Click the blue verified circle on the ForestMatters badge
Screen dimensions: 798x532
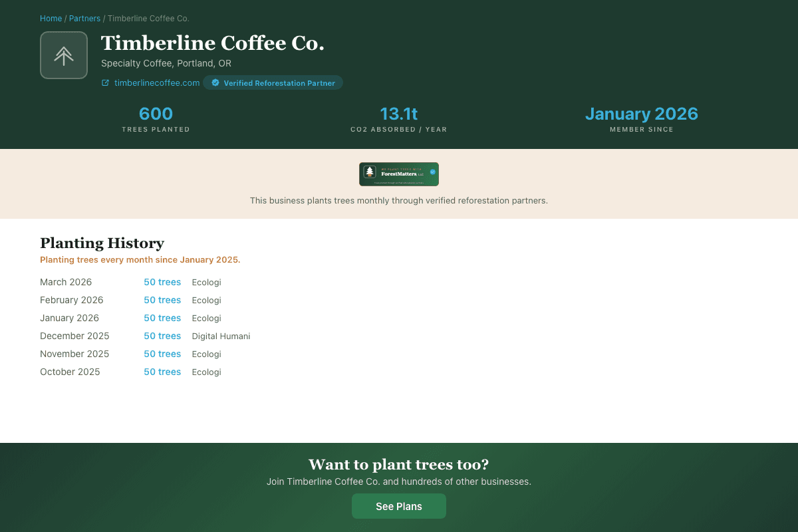(432, 172)
